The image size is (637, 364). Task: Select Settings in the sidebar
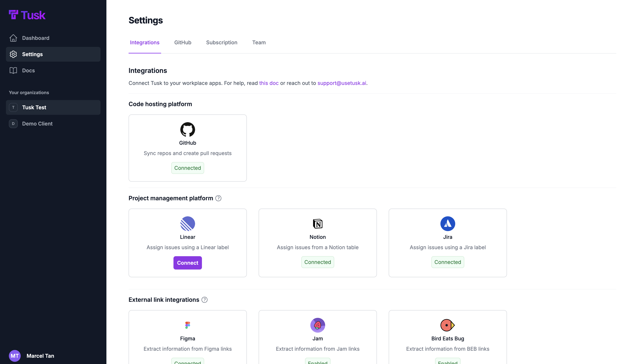(x=53, y=54)
